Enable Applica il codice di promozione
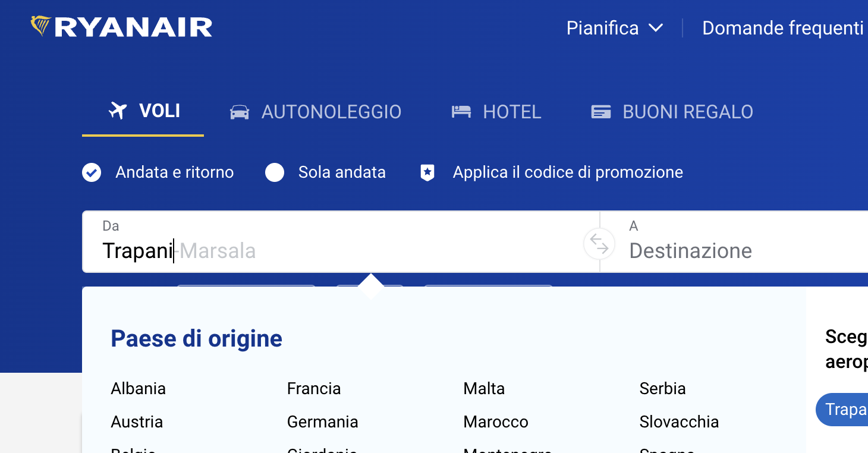This screenshot has height=453, width=868. pos(567,172)
